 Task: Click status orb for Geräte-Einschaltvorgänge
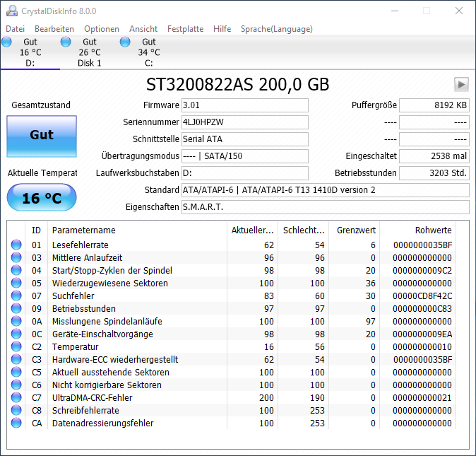coord(16,334)
